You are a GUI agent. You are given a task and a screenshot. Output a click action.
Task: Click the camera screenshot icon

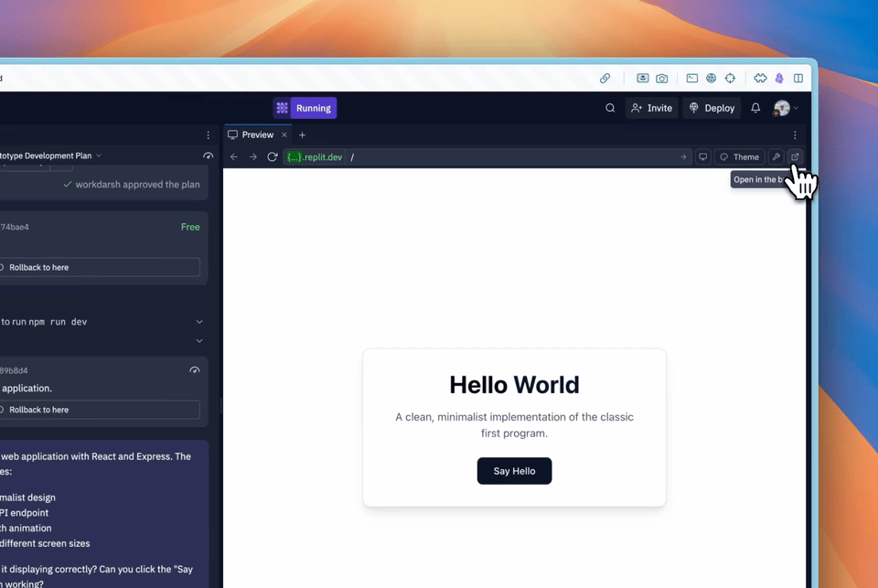pos(662,79)
